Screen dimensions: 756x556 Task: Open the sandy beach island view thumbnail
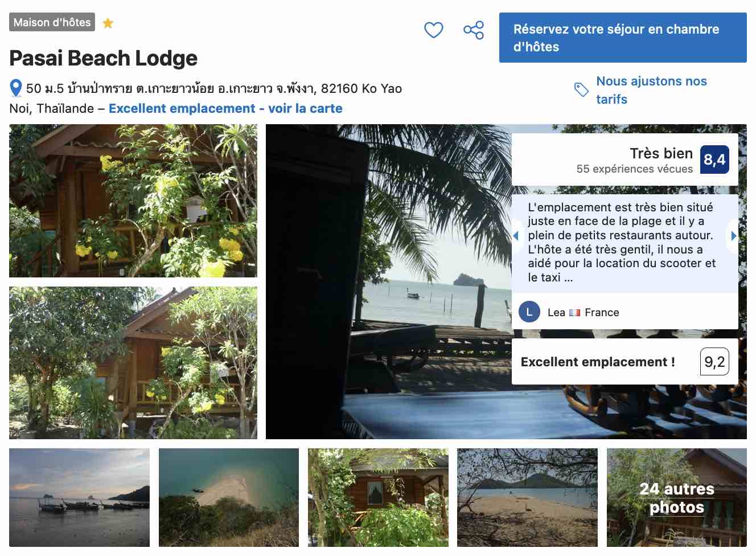coord(527,497)
